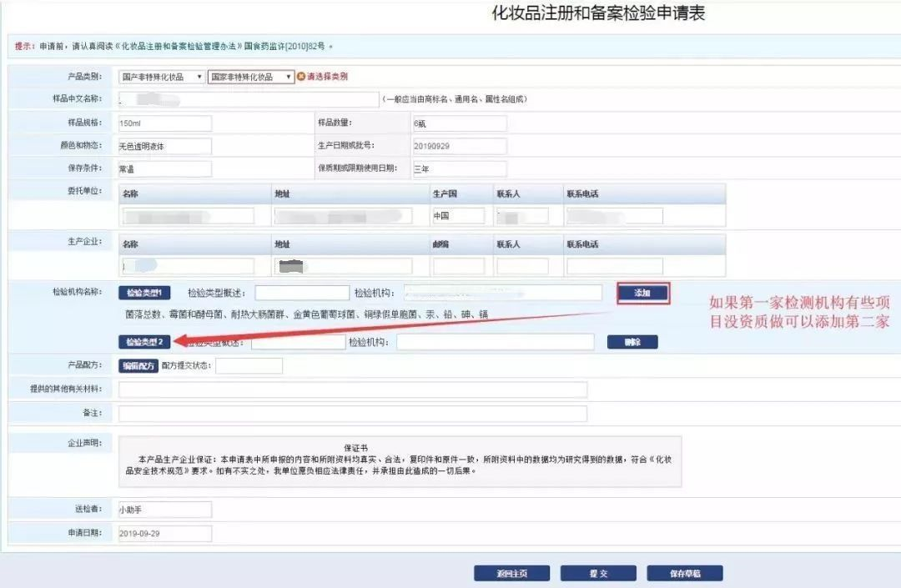
Task: Select the 生产日期或批号 input field
Action: click(x=459, y=146)
